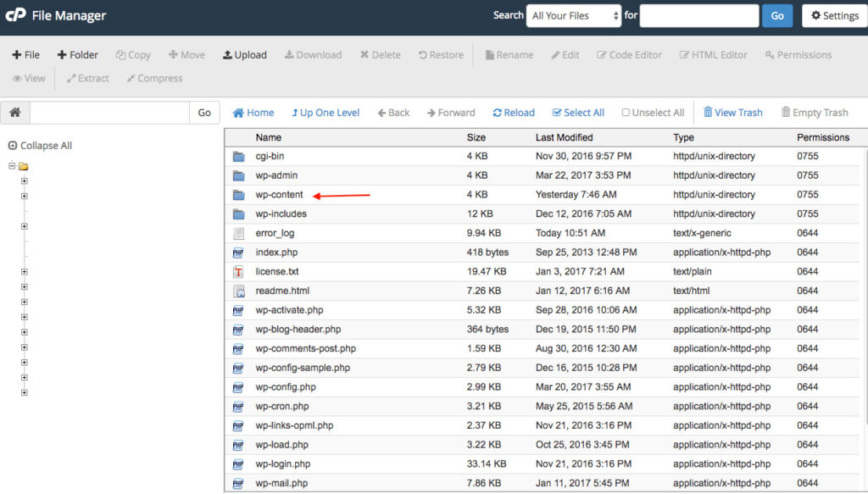Viewport: 868px width, 494px height.
Task: Open the All Your Files search dropdown
Action: coord(574,15)
